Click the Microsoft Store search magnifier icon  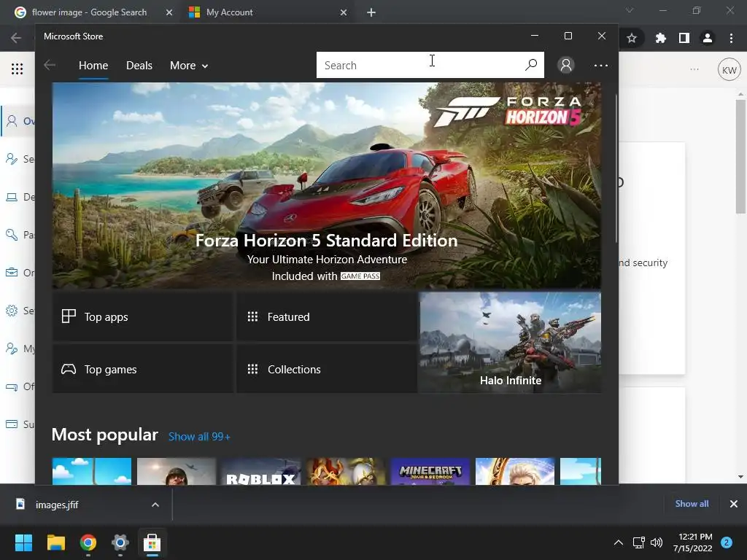(x=531, y=65)
